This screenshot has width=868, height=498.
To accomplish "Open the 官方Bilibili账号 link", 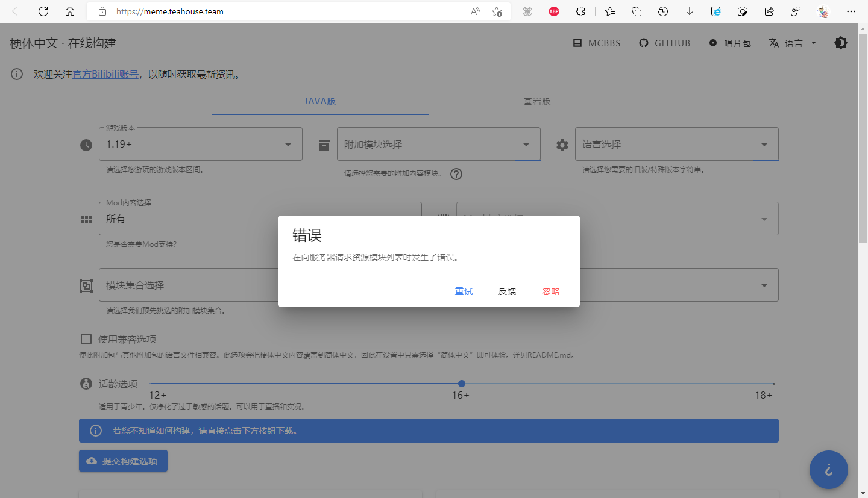I will (x=105, y=75).
